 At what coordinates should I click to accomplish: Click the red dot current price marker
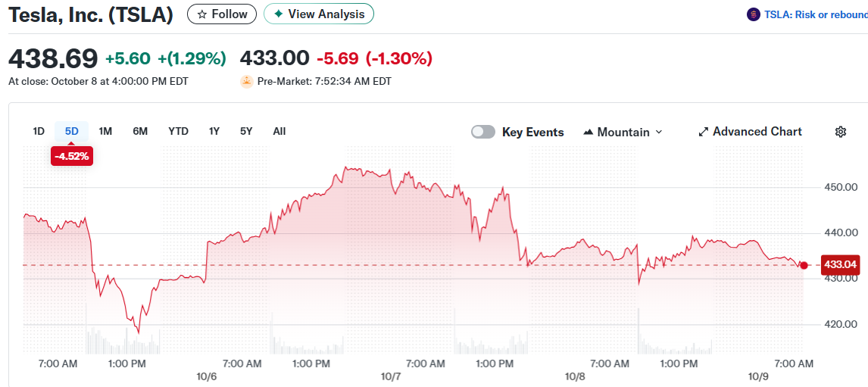(x=804, y=265)
